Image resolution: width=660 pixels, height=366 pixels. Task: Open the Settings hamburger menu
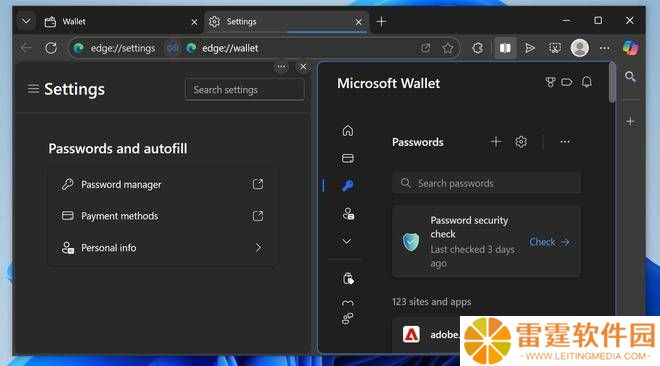pyautogui.click(x=33, y=89)
